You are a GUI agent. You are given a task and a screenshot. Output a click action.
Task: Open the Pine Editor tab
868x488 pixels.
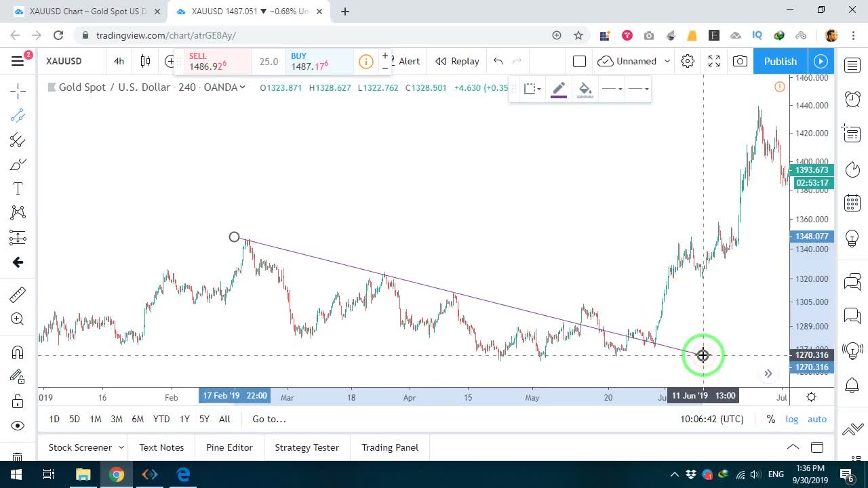click(x=229, y=447)
